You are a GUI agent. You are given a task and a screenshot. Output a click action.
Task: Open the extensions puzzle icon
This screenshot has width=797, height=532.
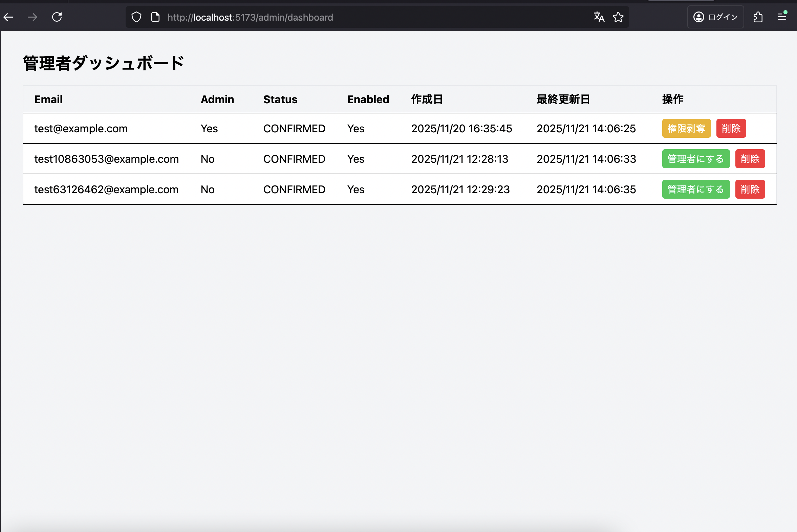[758, 17]
